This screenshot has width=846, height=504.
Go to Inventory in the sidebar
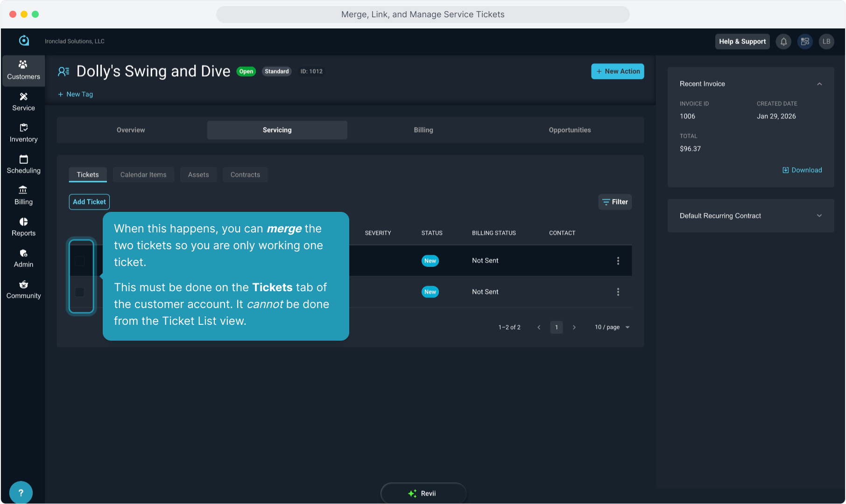(x=23, y=133)
